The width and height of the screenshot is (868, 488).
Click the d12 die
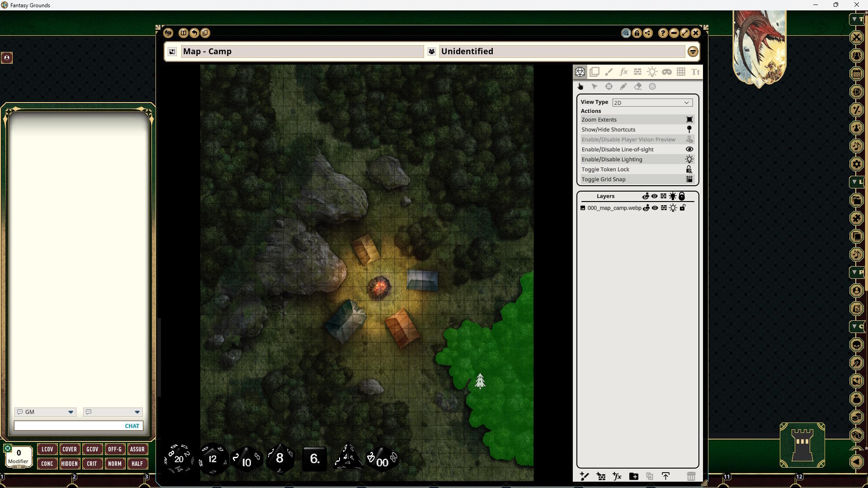pyautogui.click(x=212, y=459)
